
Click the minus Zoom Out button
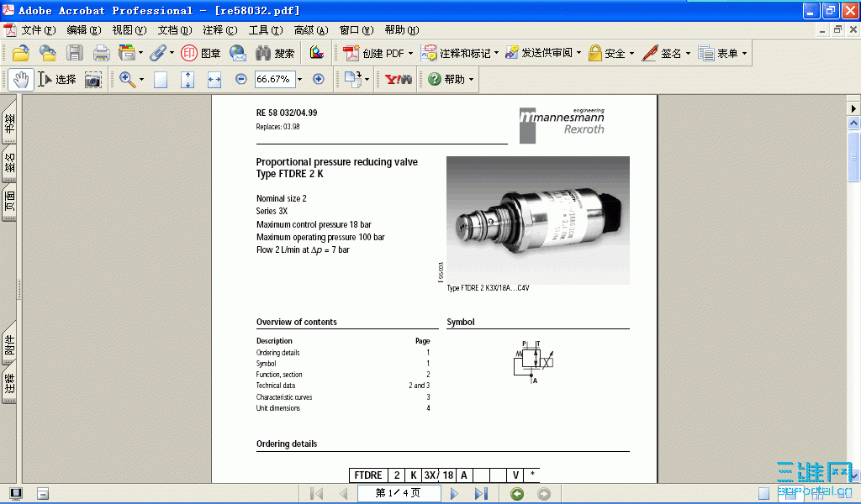click(241, 79)
